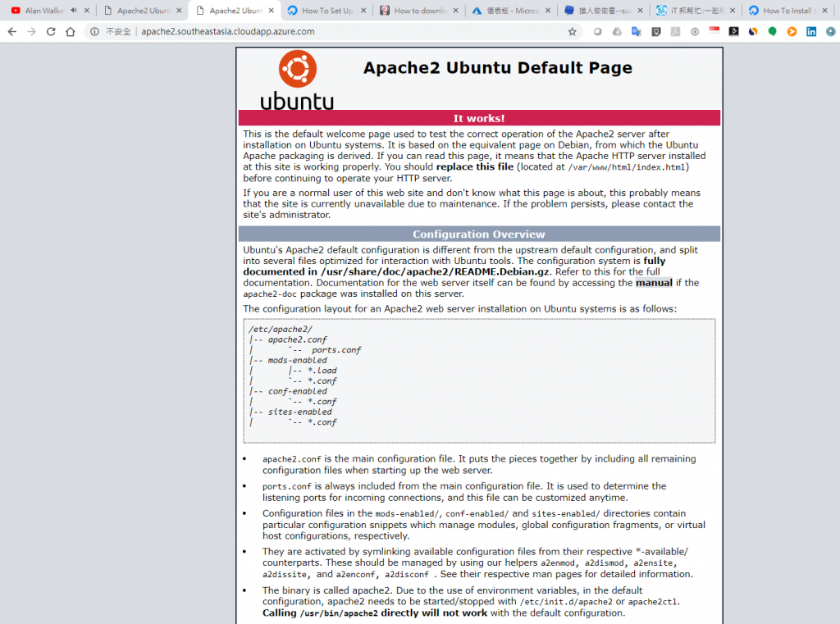840x624 pixels.
Task: Reload the current page
Action: pos(51,32)
